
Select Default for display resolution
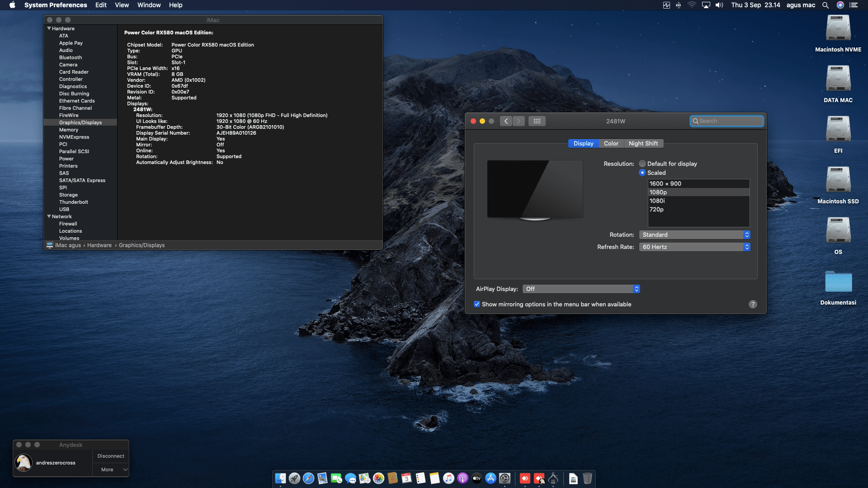click(642, 164)
